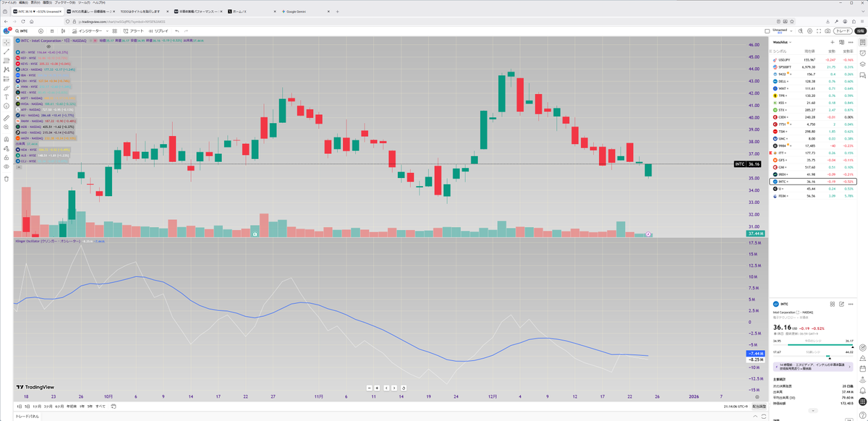Select the crosshair cursor tool
868x421 pixels.
pyautogui.click(x=7, y=42)
